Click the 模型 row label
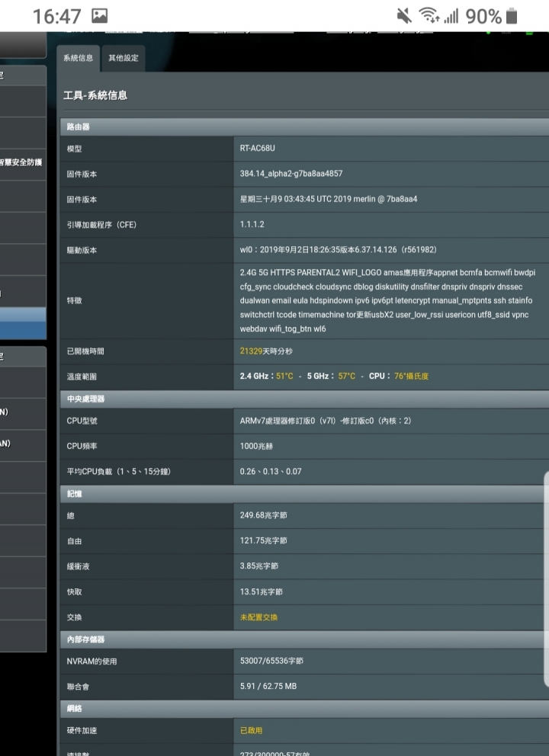 (x=74, y=149)
